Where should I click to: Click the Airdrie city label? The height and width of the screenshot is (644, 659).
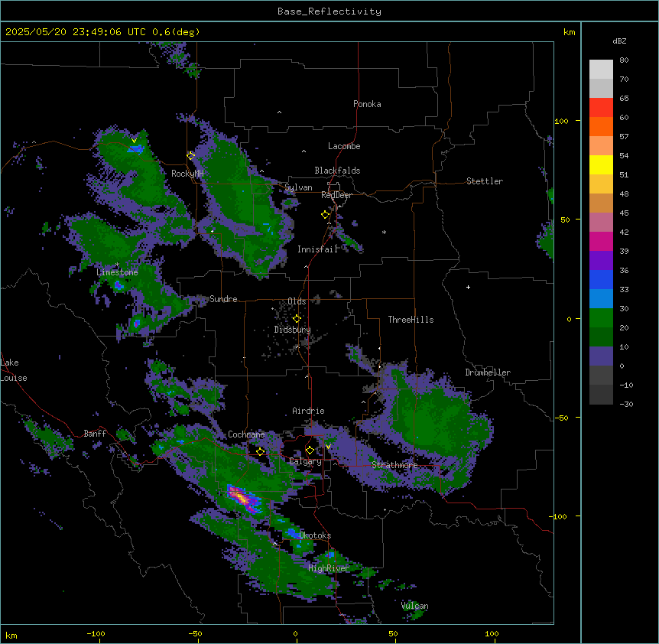308,411
